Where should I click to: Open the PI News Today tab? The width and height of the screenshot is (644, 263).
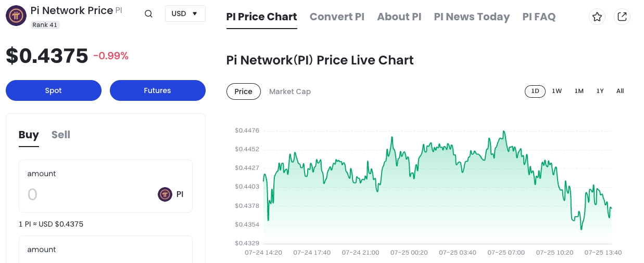(x=472, y=17)
